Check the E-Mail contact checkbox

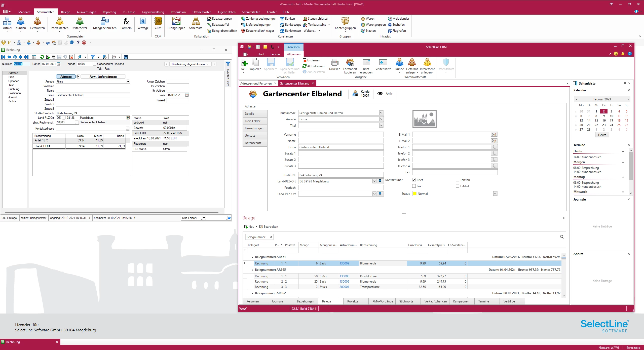point(458,186)
